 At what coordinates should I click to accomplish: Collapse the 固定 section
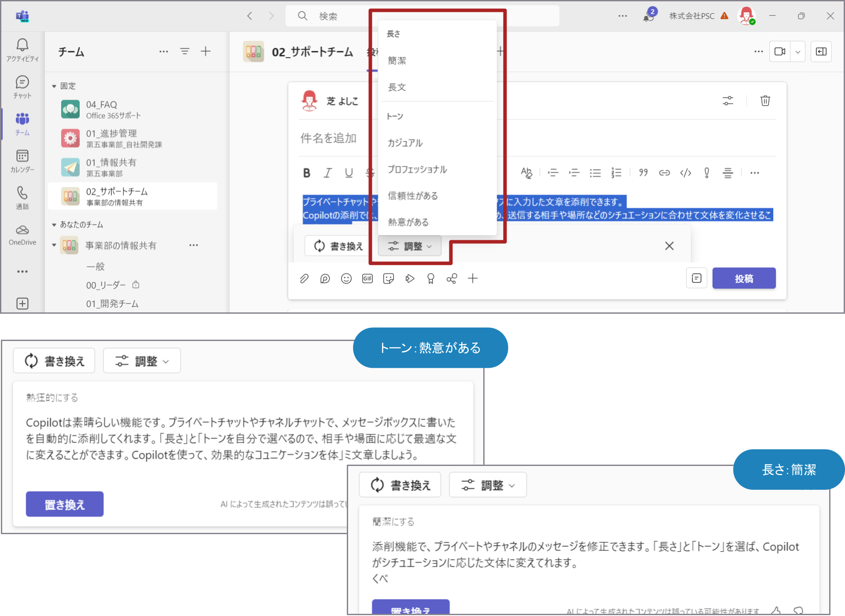54,86
